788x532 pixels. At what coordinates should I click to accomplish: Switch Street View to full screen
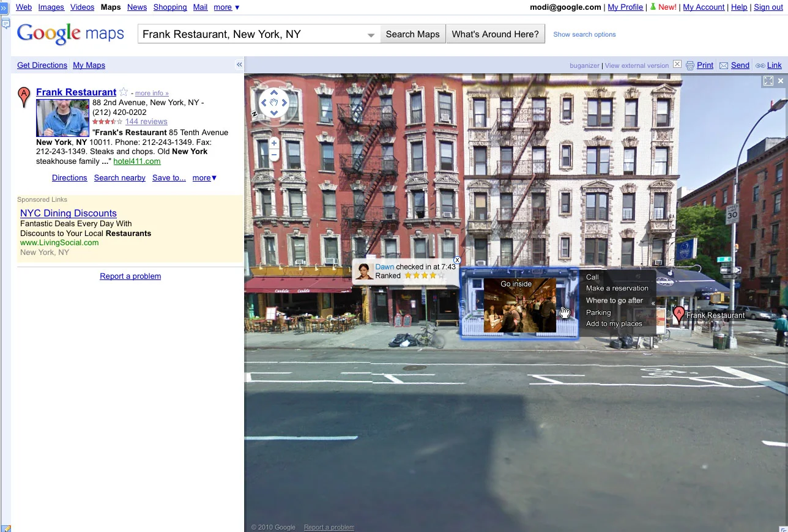point(768,81)
